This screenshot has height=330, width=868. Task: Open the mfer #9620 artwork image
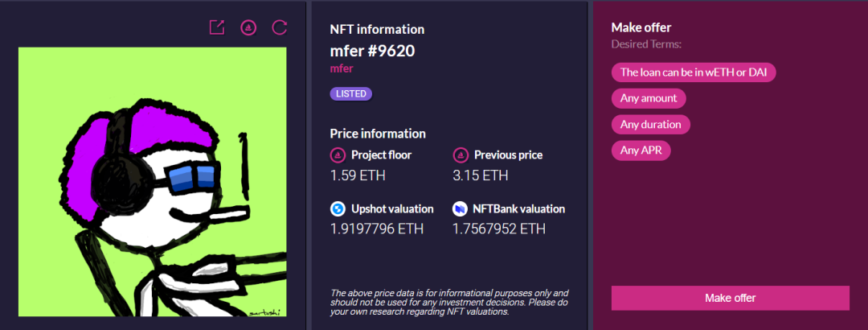click(x=152, y=182)
